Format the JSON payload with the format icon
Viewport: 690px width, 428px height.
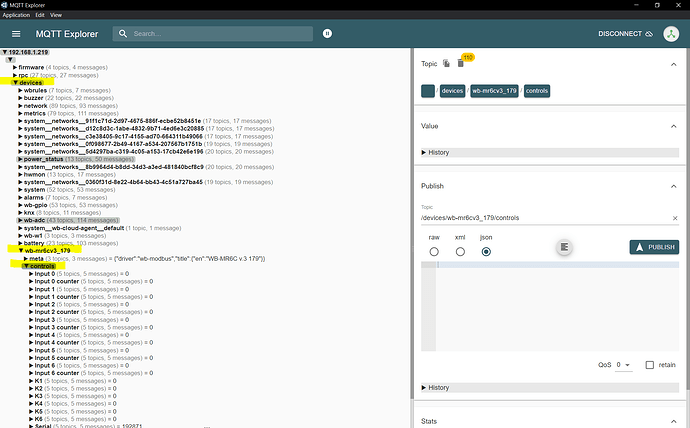tap(564, 247)
